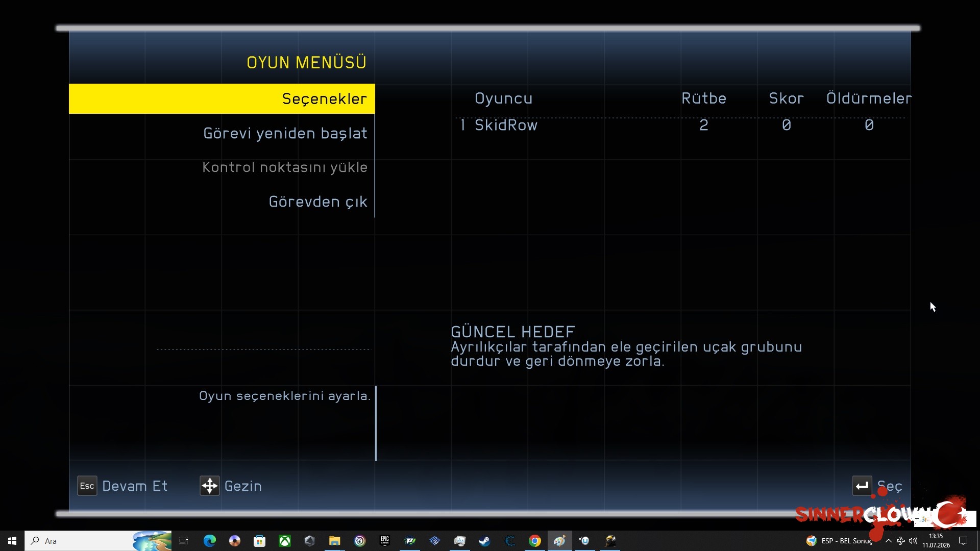Open Microsoft Store from taskbar
The height and width of the screenshot is (551, 980).
pos(260,541)
